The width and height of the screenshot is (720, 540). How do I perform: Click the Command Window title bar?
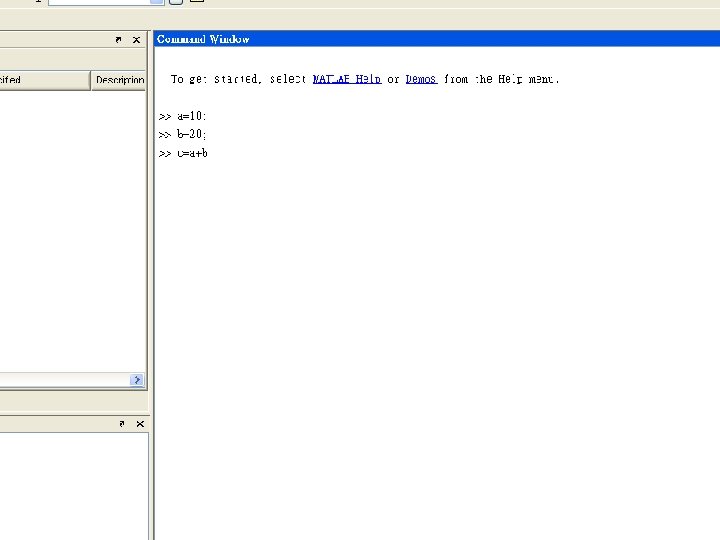pyautogui.click(x=437, y=39)
